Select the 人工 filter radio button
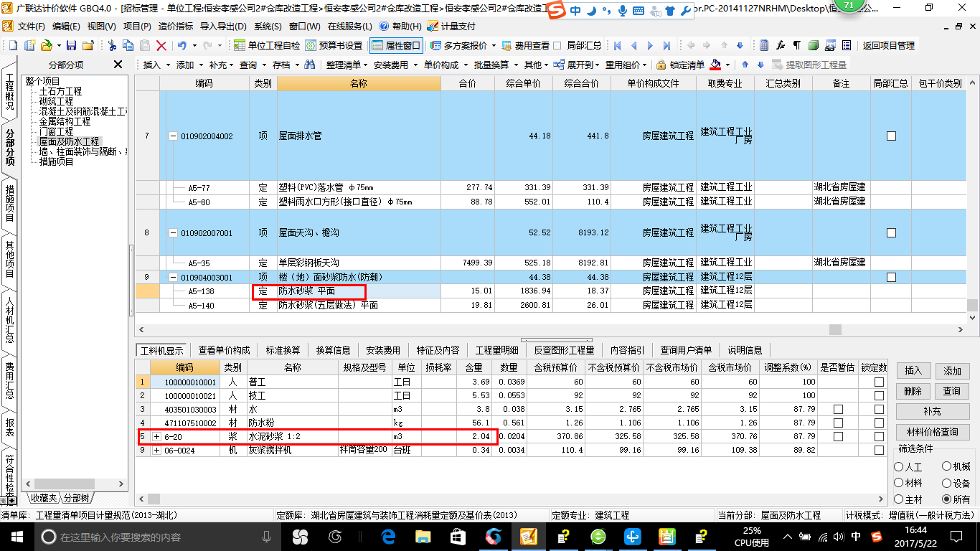Screen dimensions: 980x551 899,467
